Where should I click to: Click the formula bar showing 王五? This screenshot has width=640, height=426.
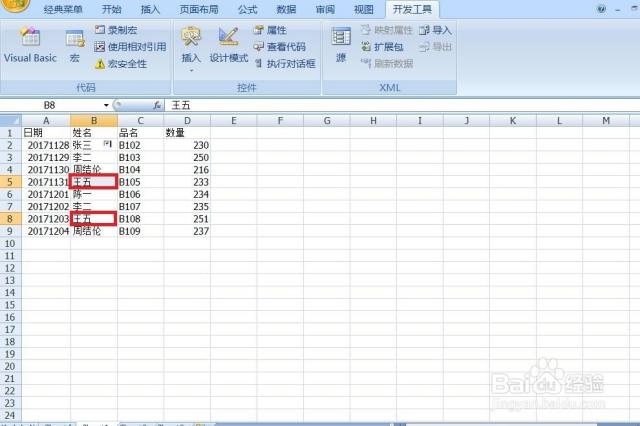click(x=400, y=105)
